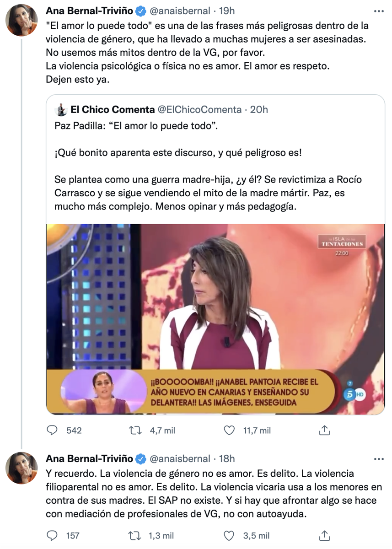Open Ana Bernal-Triviño's avatar on second tweet
The height and width of the screenshot is (549, 392).
(x=21, y=468)
